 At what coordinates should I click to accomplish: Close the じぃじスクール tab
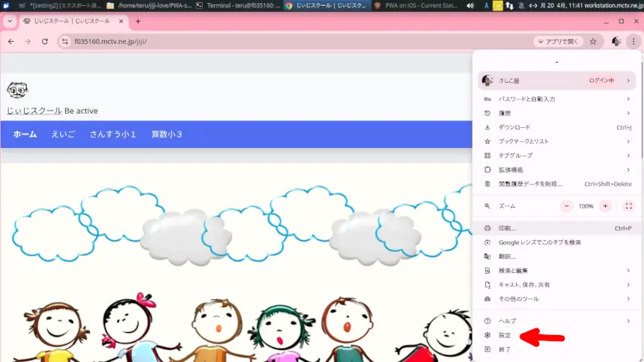(121, 22)
